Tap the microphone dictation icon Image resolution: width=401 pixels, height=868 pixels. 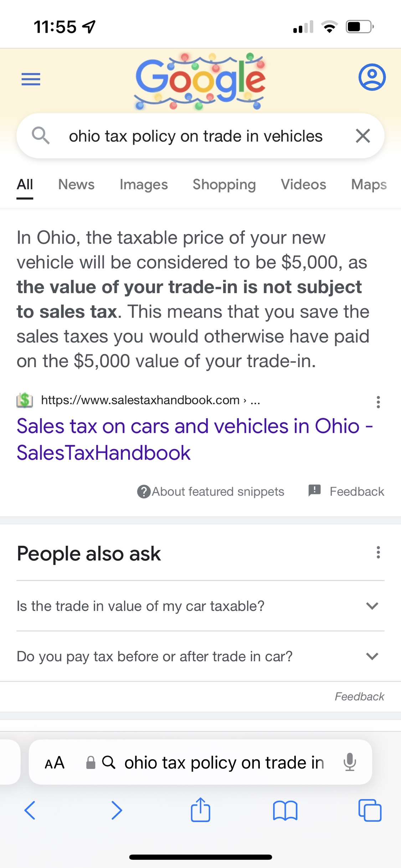point(350,762)
